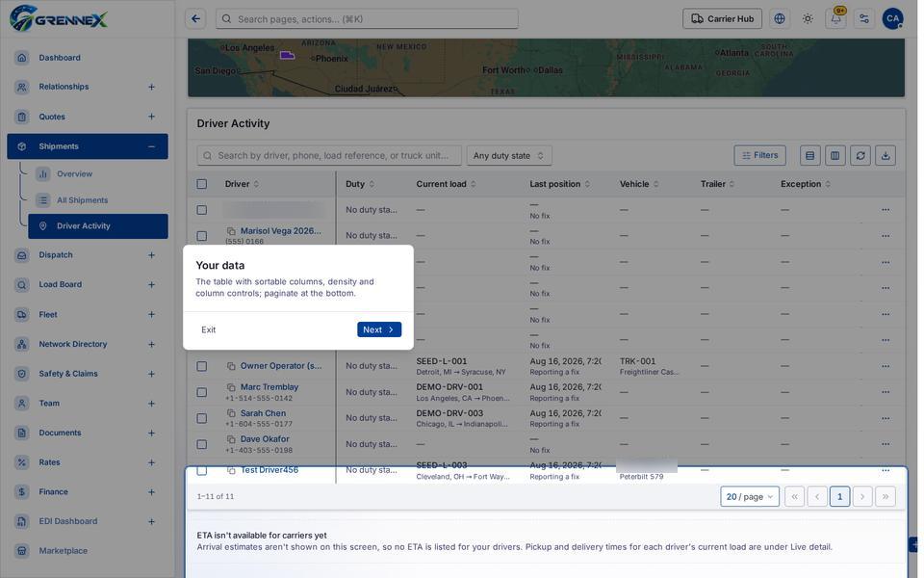Viewport: 924px width, 578px height.
Task: Copy icon next to Marc Tremblay
Action: tap(232, 387)
